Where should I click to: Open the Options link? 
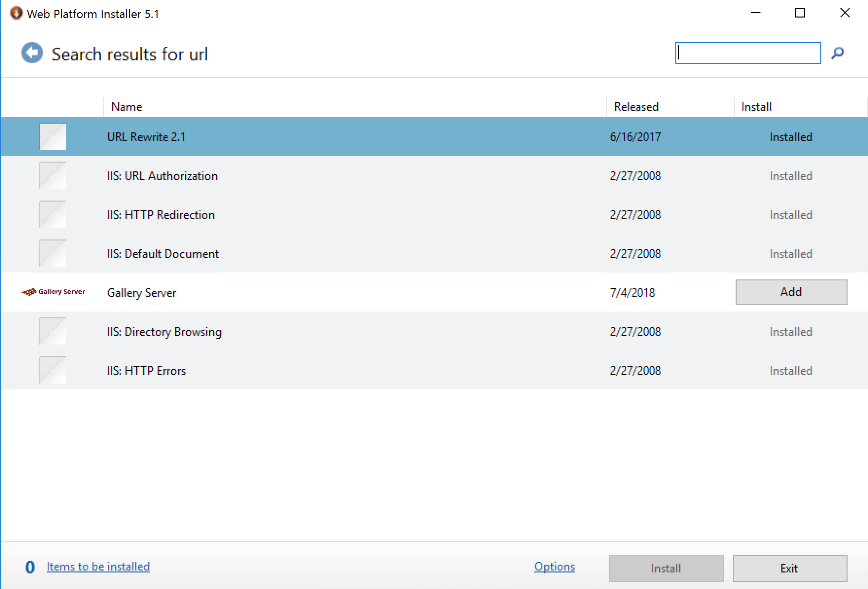[554, 566]
